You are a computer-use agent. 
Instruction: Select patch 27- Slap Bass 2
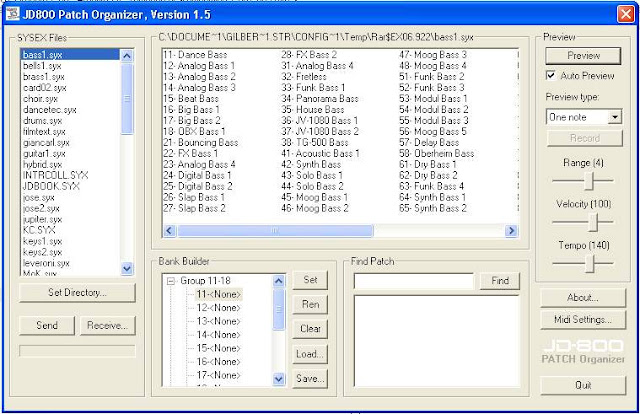tap(194, 208)
